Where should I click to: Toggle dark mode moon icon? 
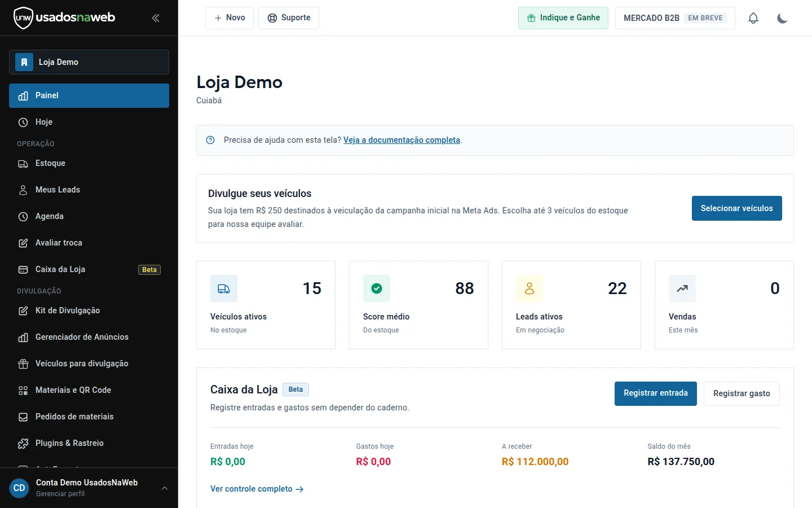782,18
